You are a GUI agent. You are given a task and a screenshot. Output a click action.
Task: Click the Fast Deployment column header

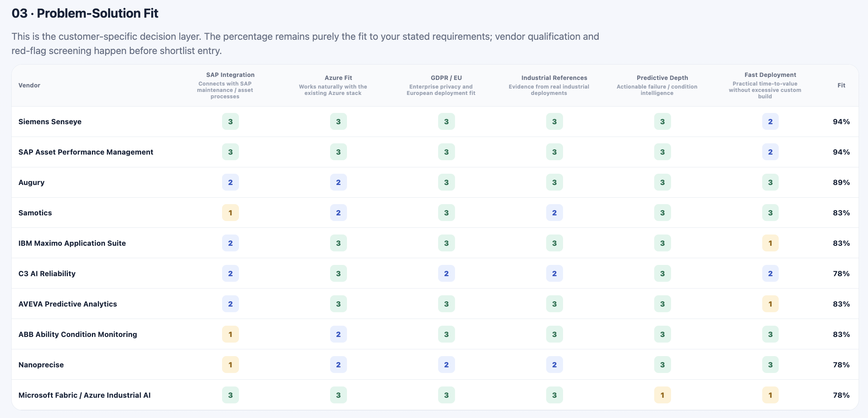(x=770, y=75)
